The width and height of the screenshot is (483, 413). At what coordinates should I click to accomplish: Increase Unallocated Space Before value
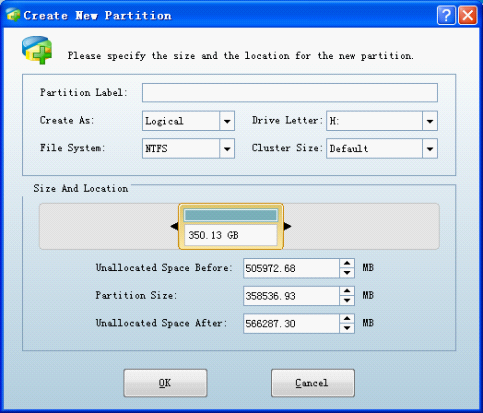(x=347, y=263)
